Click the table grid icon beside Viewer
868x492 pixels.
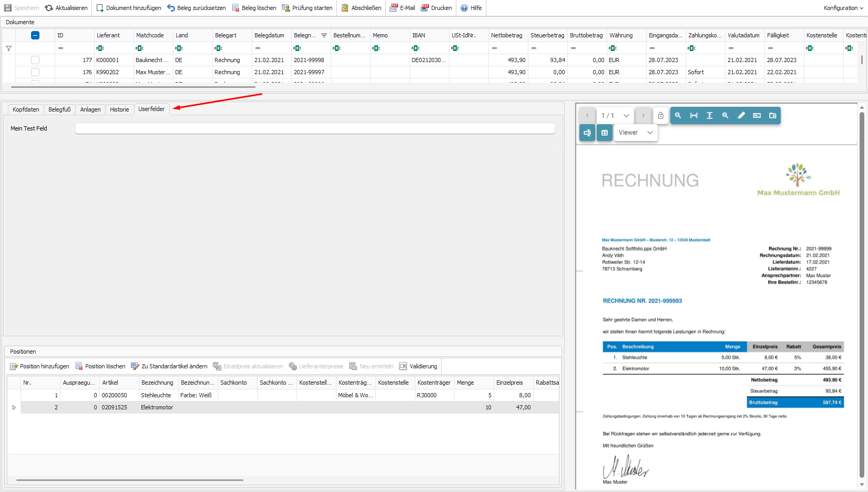pyautogui.click(x=605, y=133)
